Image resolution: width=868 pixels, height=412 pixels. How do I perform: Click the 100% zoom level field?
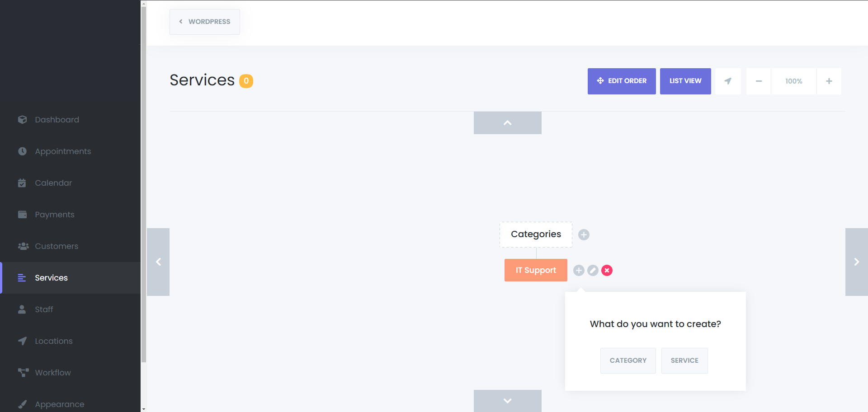[x=793, y=81]
